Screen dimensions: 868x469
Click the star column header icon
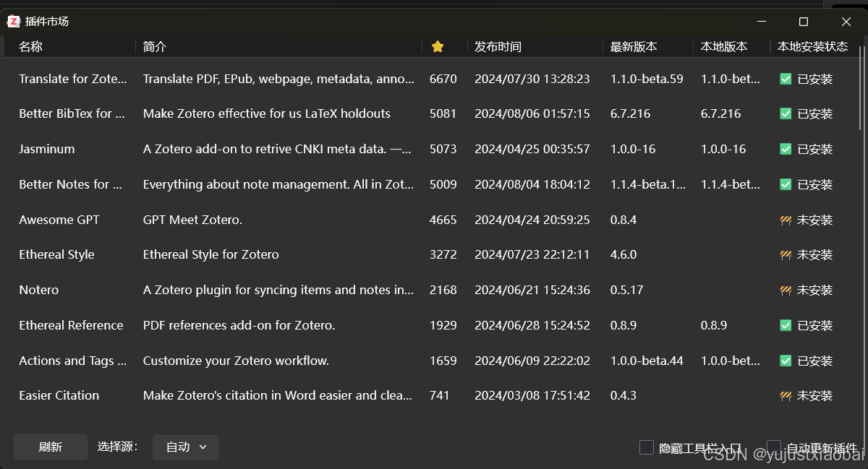(x=437, y=46)
